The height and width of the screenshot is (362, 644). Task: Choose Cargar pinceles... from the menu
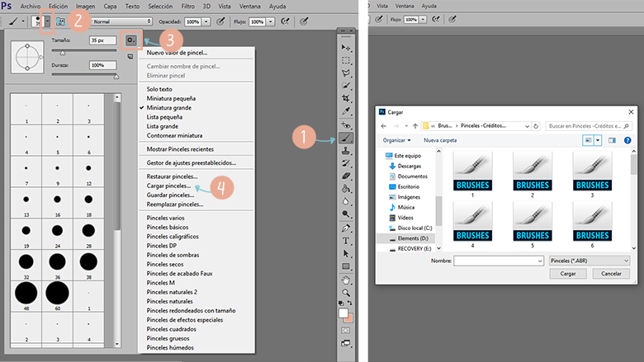click(x=168, y=186)
